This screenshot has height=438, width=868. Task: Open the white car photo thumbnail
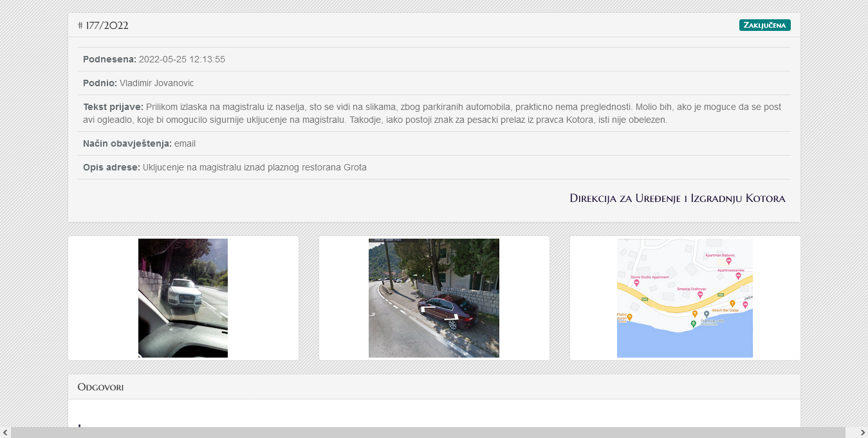coord(183,298)
